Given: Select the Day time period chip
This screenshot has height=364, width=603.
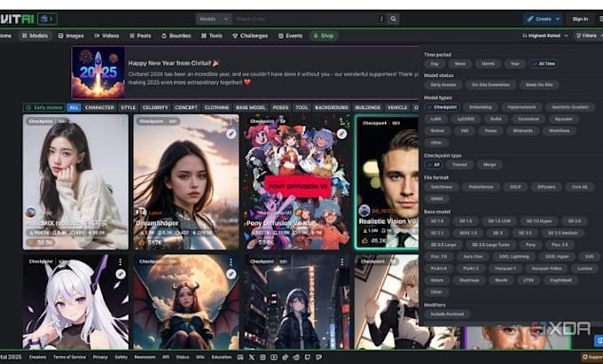Looking at the screenshot, I should pos(435,64).
